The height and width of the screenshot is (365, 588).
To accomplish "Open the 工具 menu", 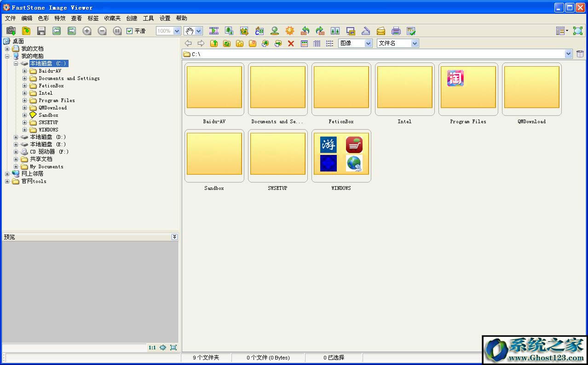I will coord(148,18).
